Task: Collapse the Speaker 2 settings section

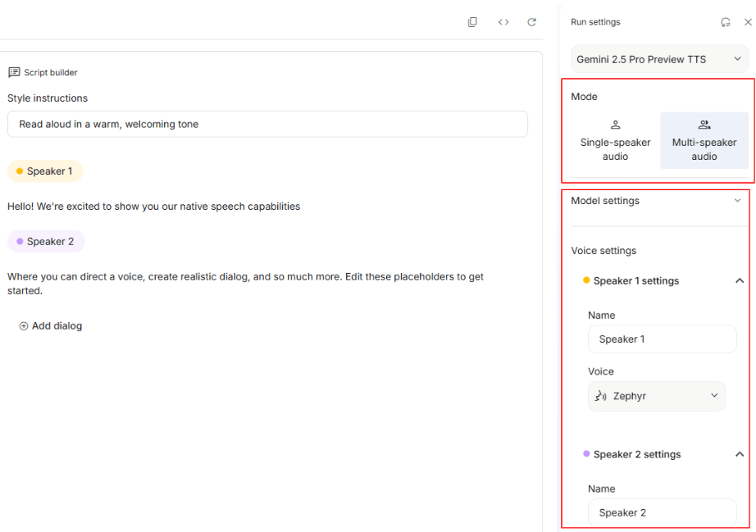Action: [739, 454]
